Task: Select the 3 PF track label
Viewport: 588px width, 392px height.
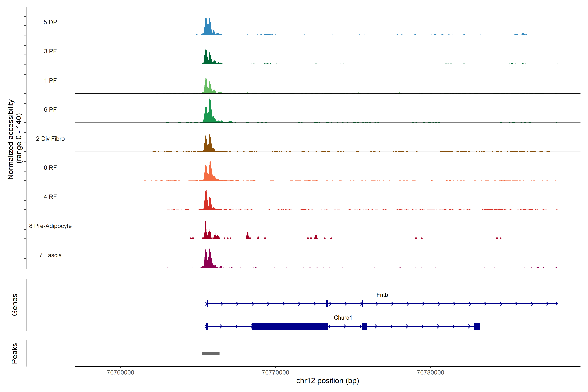Action: coord(50,51)
